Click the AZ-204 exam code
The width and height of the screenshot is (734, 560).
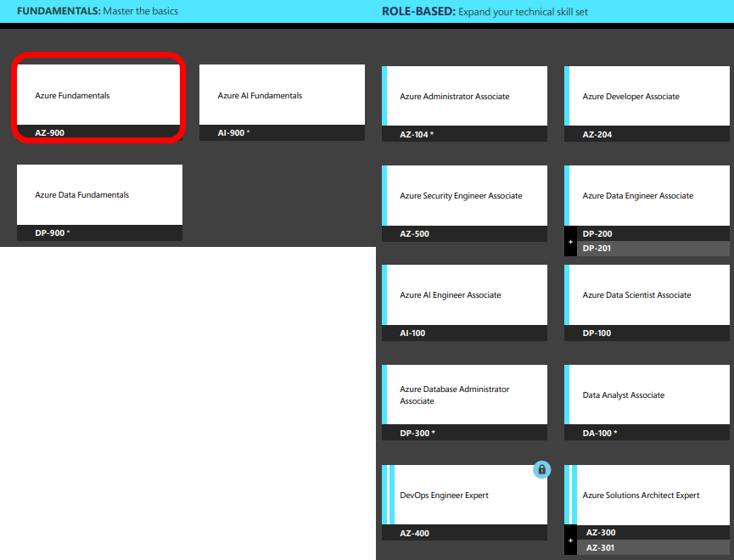[x=597, y=134]
